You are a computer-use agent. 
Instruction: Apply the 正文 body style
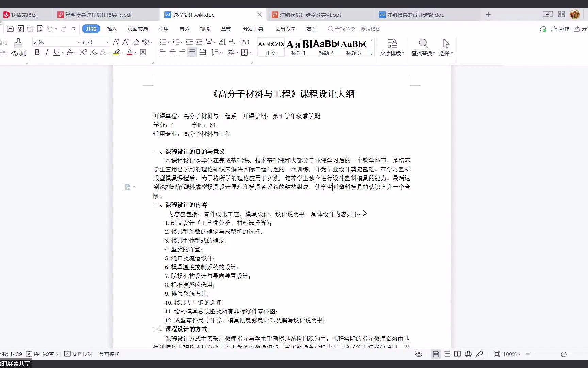[271, 47]
